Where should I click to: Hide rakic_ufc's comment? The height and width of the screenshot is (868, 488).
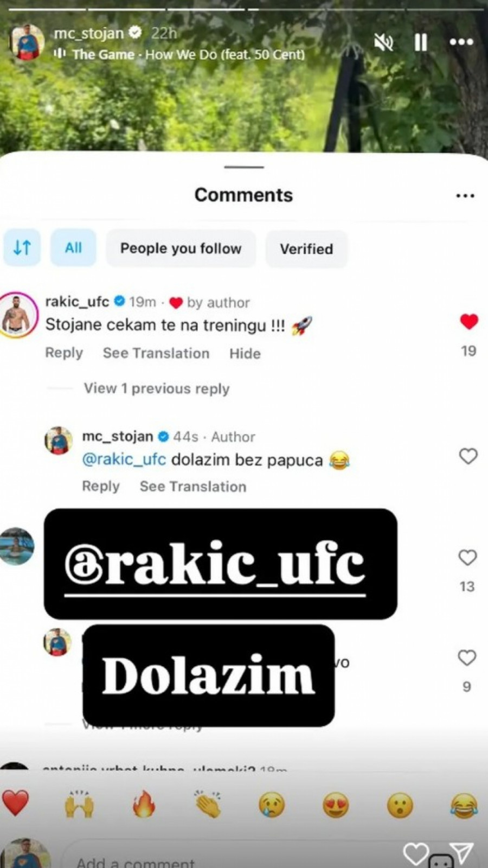click(x=245, y=354)
